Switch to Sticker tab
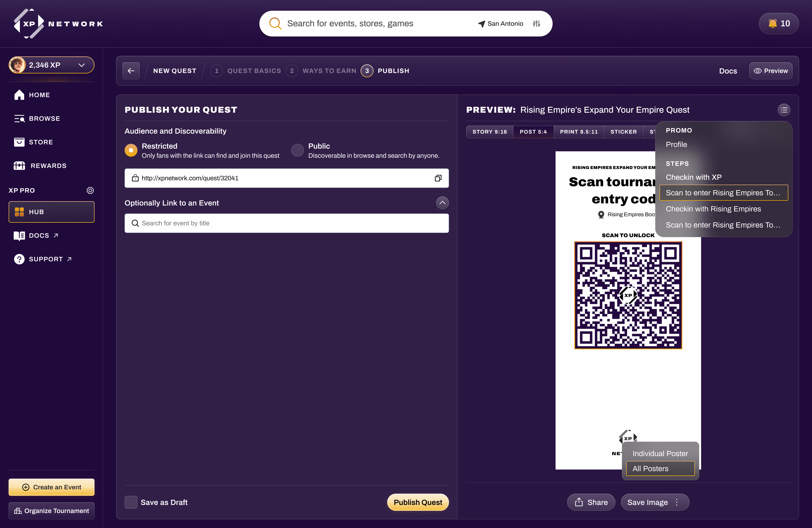The width and height of the screenshot is (812, 528). (623, 131)
